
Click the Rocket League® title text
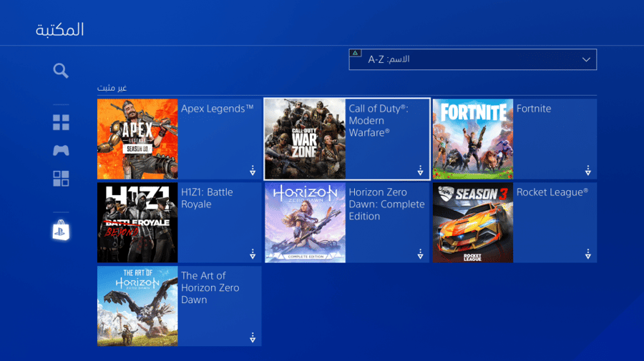552,192
